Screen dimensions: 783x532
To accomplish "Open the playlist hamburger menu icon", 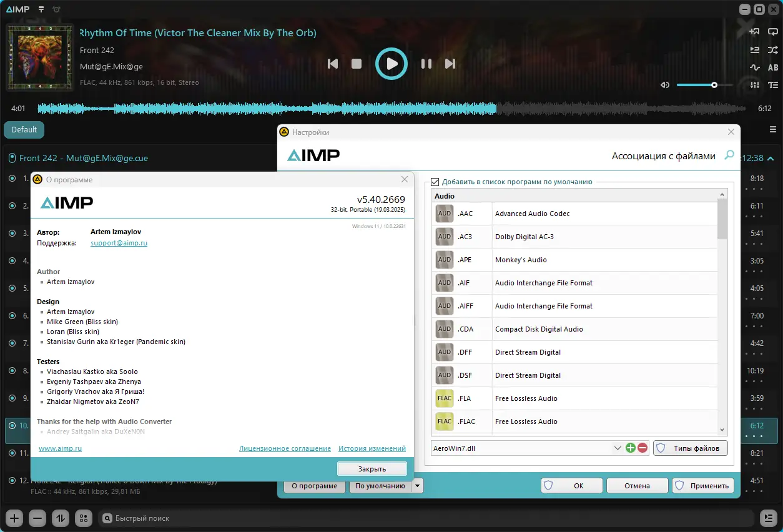I will (772, 130).
